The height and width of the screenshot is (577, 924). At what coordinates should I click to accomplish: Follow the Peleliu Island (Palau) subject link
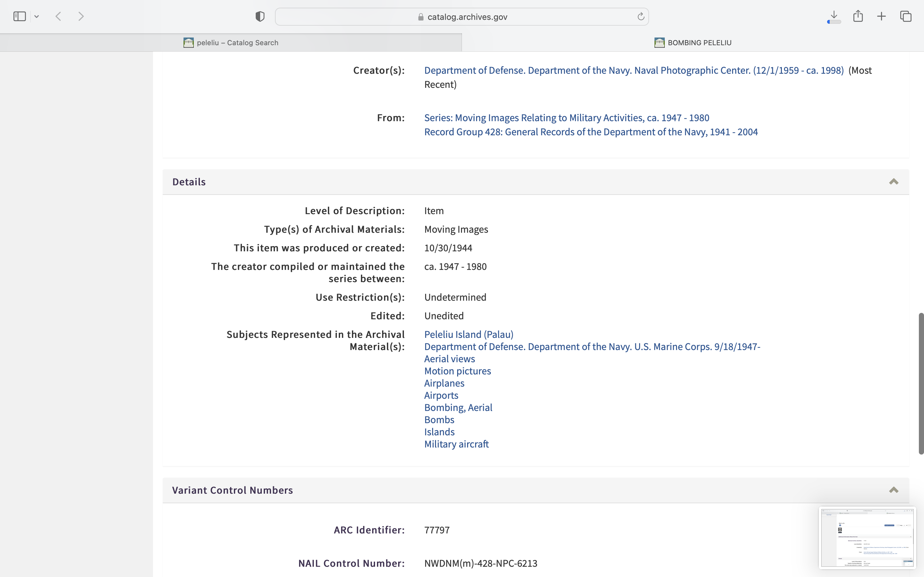[468, 334]
